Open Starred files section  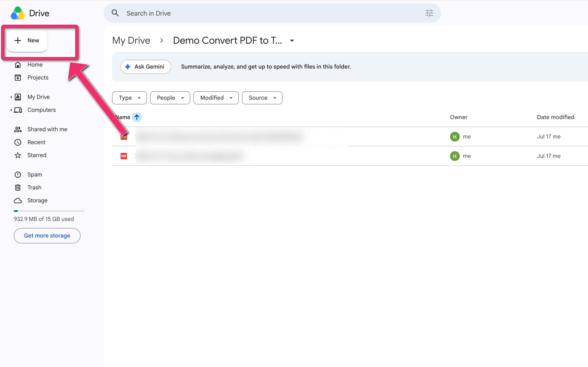click(37, 155)
